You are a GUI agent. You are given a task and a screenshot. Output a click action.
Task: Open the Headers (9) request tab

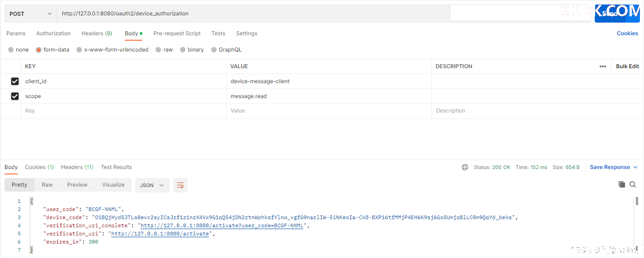[97, 33]
